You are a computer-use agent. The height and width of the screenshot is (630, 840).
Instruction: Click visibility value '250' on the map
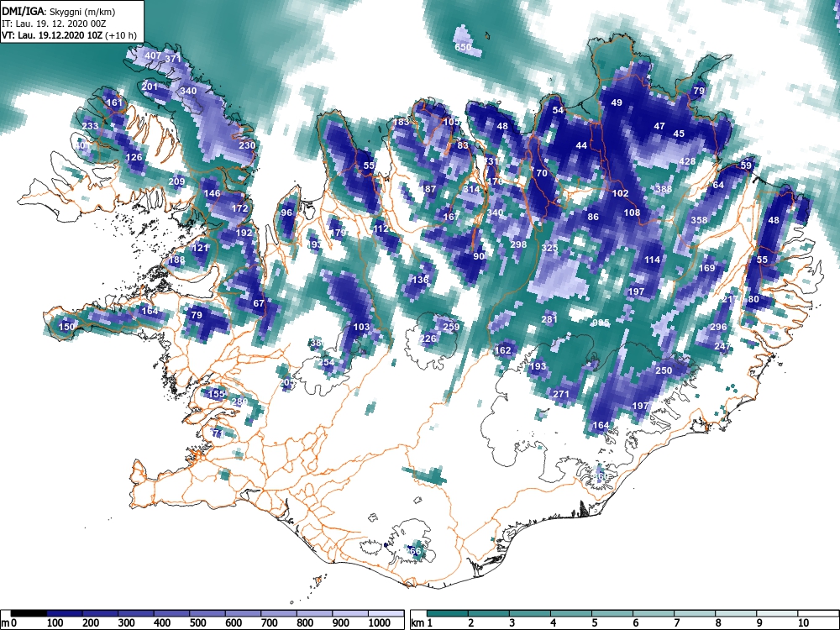pos(664,370)
